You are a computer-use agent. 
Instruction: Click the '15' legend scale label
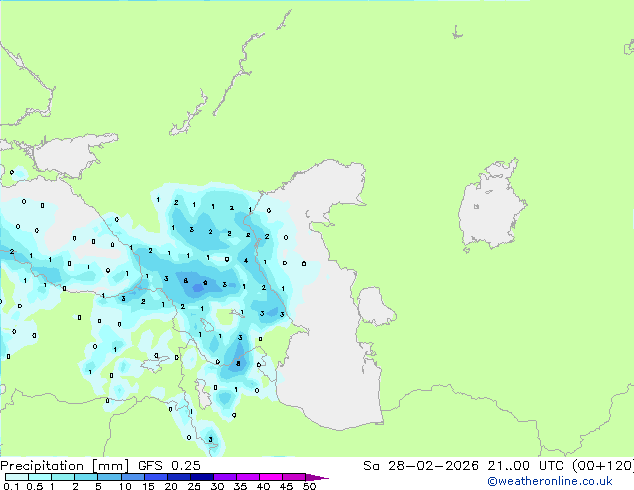click(x=148, y=486)
